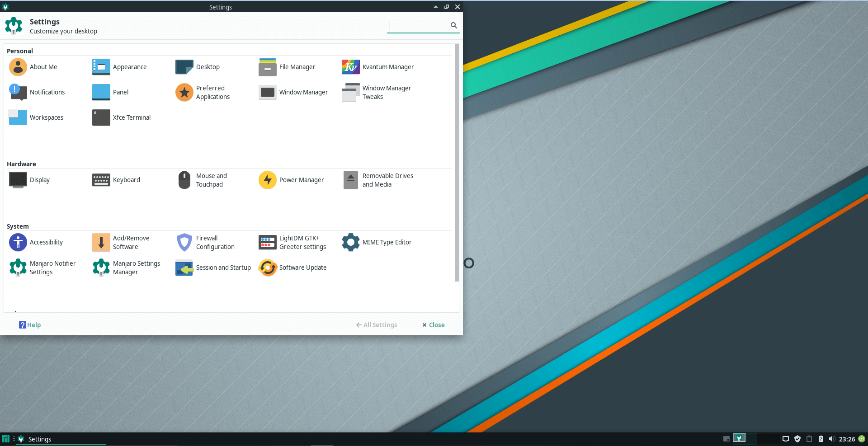Open Keyboard settings

point(116,180)
